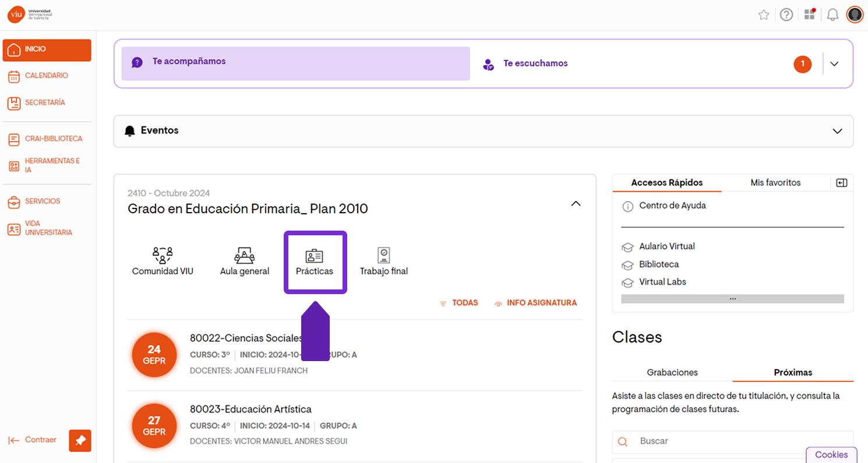
Task: Open the help question mark icon
Action: pyautogui.click(x=786, y=15)
